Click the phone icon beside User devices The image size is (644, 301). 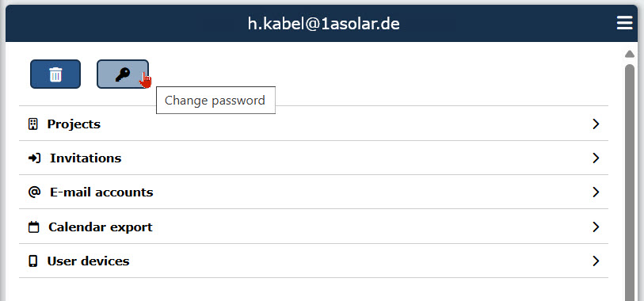point(32,261)
